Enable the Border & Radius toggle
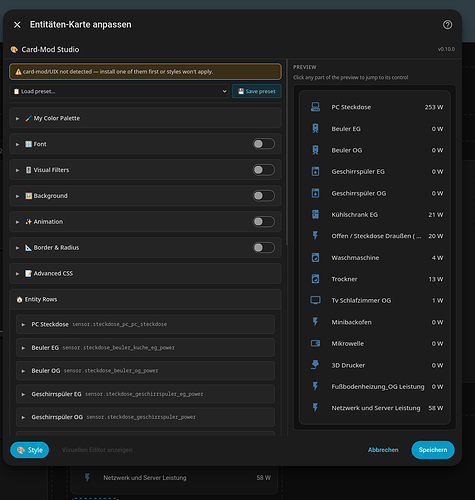This screenshot has height=500, width=475. tap(264, 247)
